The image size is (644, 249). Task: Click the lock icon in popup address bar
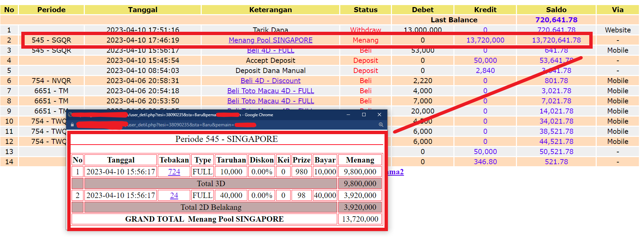[x=72, y=125]
